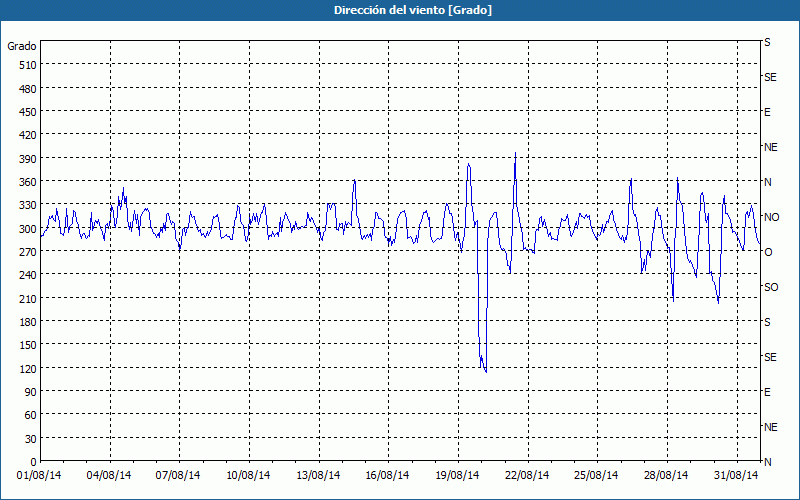
Task: Click the 13/08/14 date tick
Action: (x=318, y=476)
